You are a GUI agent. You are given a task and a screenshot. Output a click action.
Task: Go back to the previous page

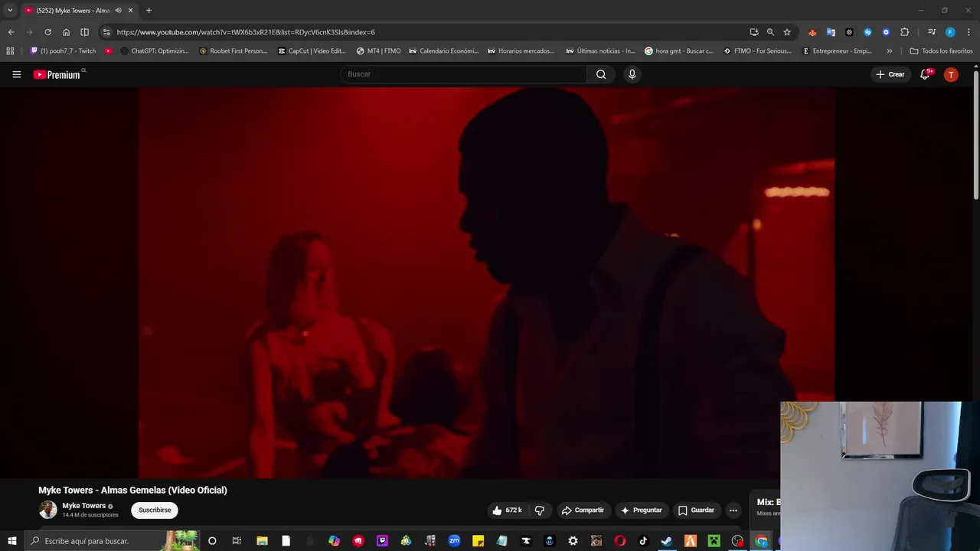click(11, 32)
